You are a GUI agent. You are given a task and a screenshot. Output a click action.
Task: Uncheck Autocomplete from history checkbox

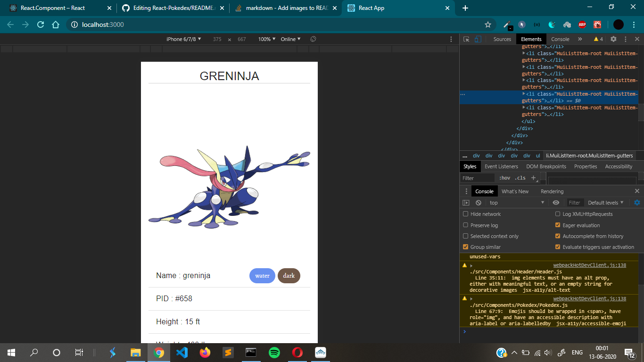coord(558,236)
